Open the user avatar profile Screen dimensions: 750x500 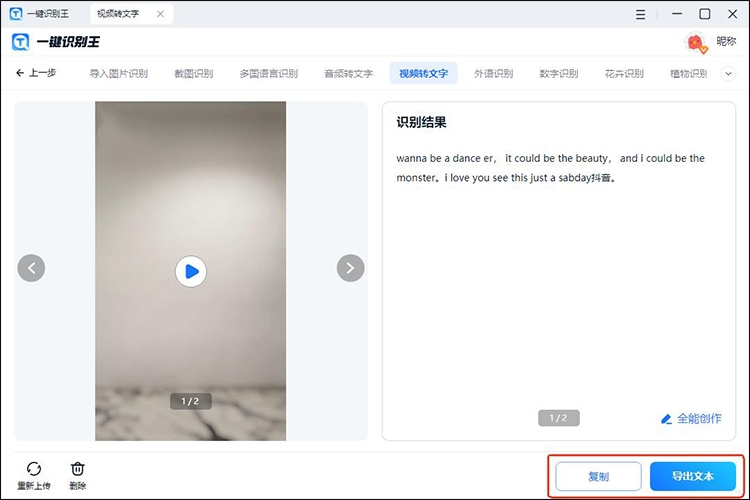point(696,43)
